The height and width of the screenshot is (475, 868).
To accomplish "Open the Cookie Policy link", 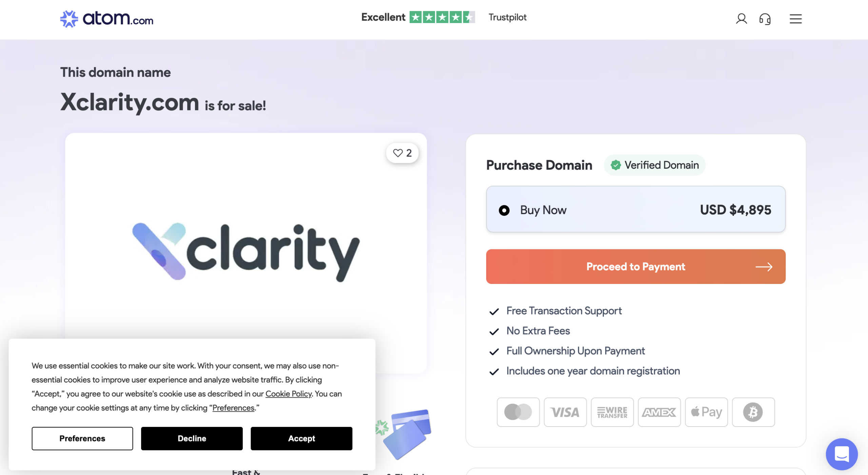I will [x=288, y=394].
